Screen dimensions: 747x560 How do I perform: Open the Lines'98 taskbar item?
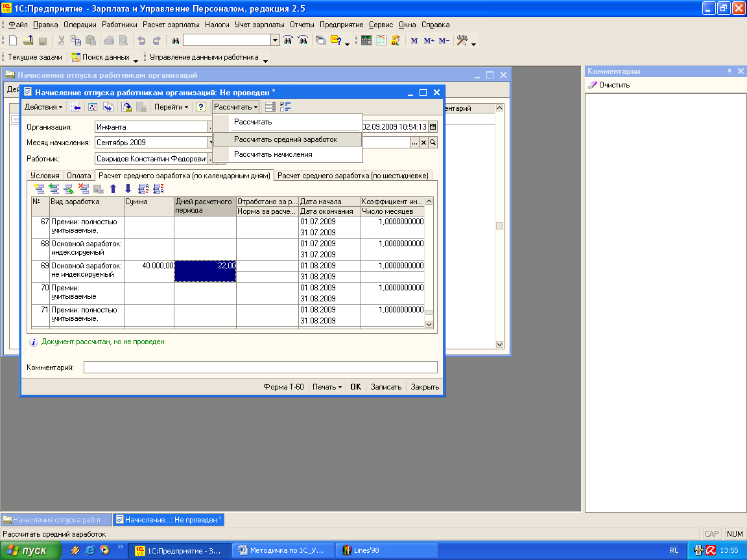tap(387, 550)
